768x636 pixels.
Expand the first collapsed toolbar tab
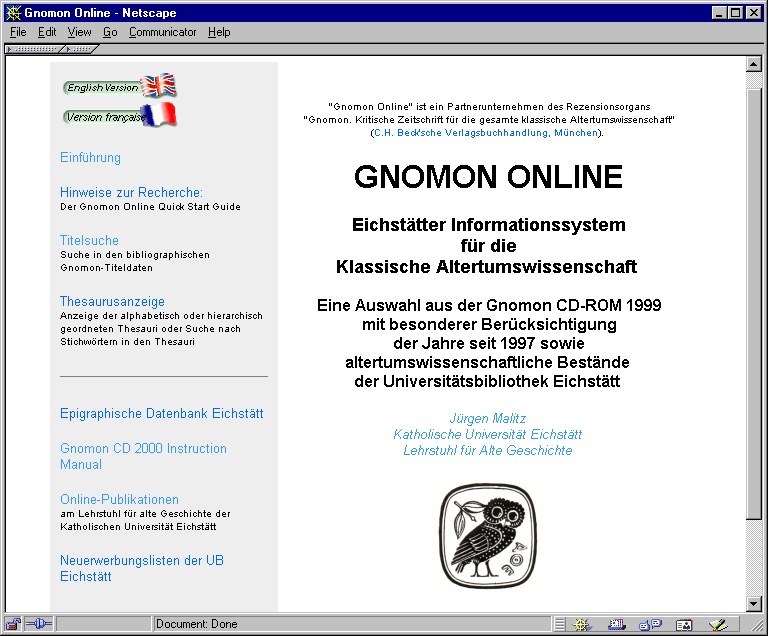(34, 49)
